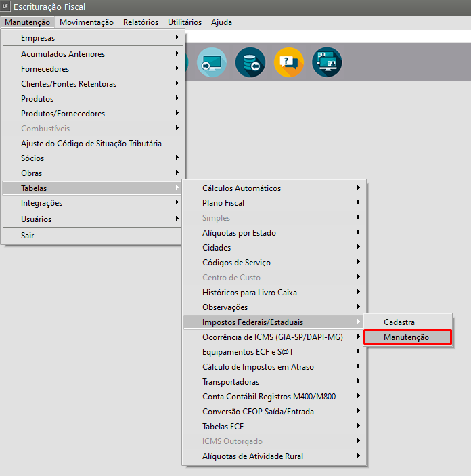471x476 pixels.
Task: Click the LF application icon in title bar
Action: pyautogui.click(x=6, y=7)
